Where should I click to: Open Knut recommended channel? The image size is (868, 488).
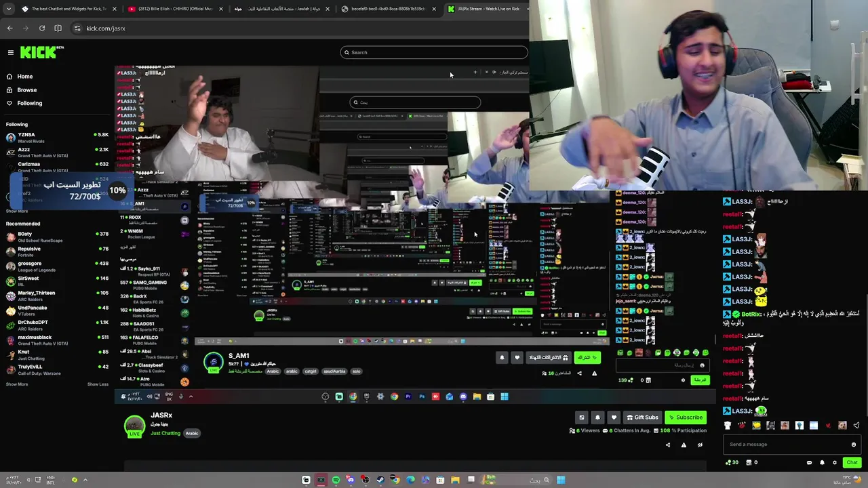coord(57,354)
